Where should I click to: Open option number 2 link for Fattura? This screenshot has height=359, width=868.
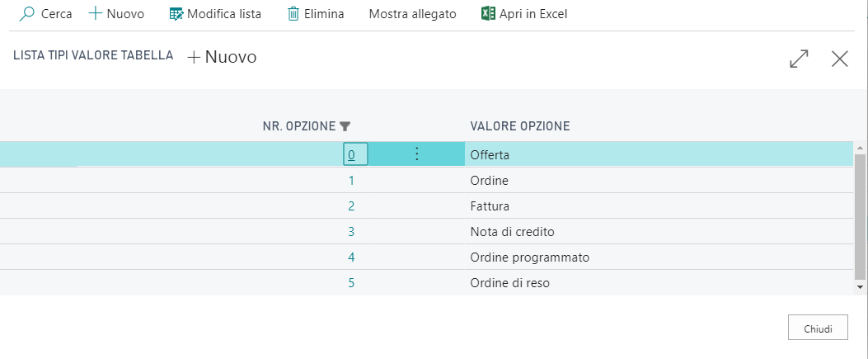[x=351, y=206]
